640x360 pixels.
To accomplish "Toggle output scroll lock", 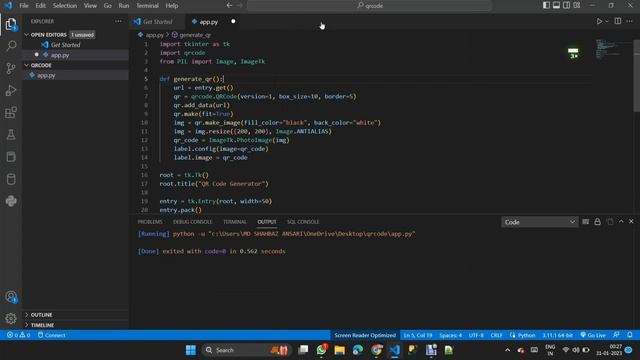I will tap(597, 222).
